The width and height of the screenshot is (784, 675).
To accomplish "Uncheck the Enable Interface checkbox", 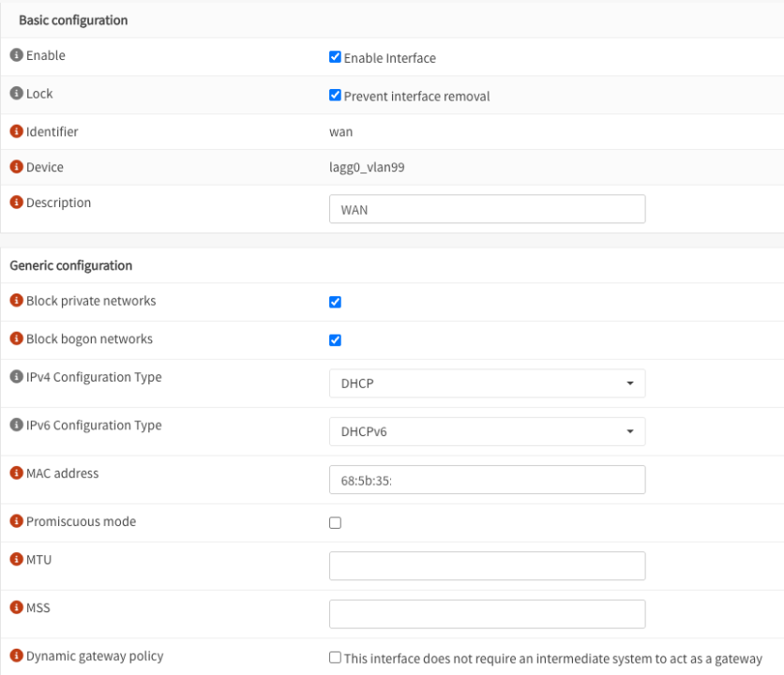I will click(x=335, y=57).
